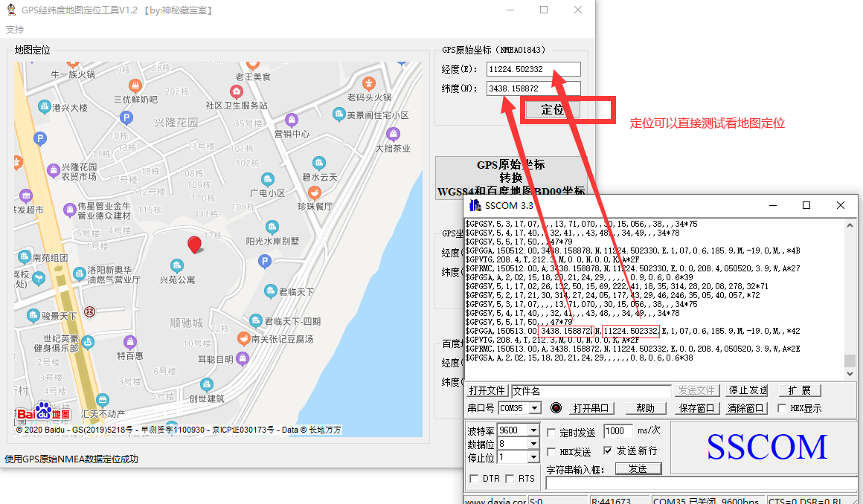Uncheck the 发送新行 checkbox

608,450
